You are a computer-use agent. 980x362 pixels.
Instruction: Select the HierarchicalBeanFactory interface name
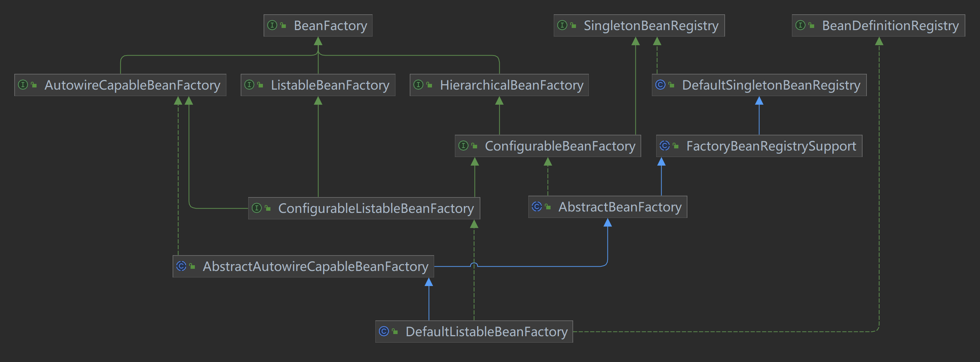coord(511,85)
